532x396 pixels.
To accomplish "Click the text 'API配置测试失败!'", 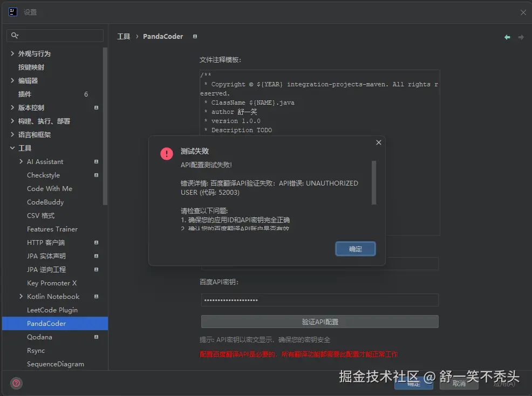I will pos(206,165).
